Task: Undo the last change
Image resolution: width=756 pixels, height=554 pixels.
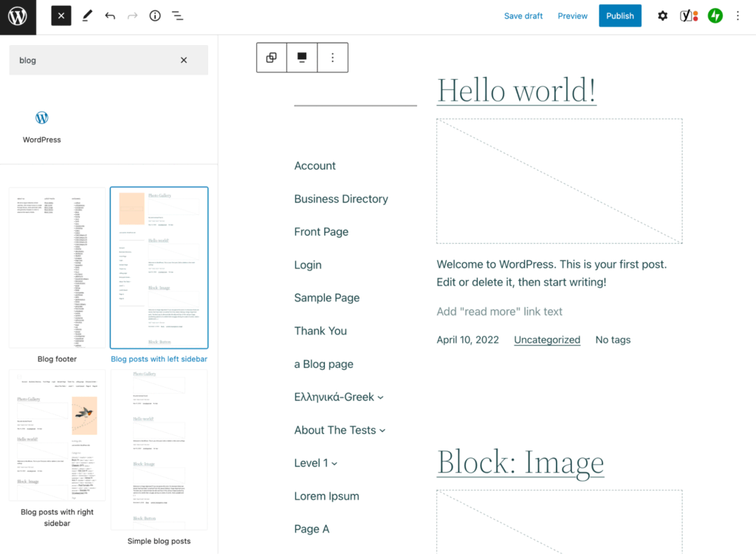Action: point(110,16)
